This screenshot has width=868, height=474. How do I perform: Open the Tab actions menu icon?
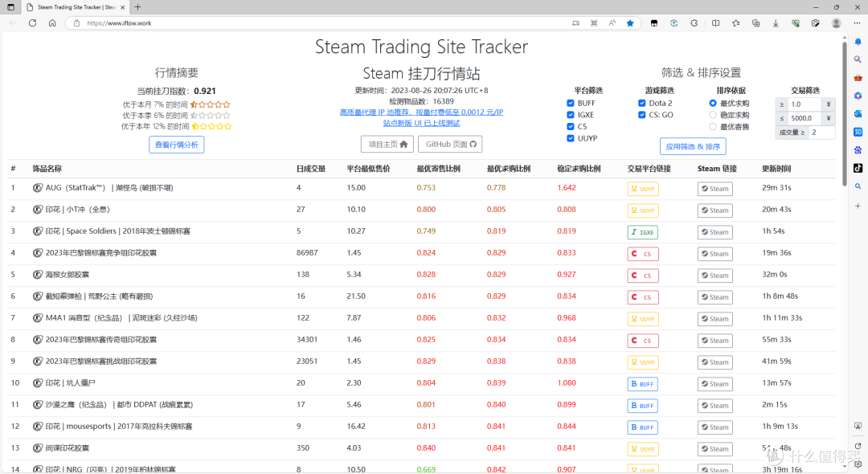[x=10, y=7]
